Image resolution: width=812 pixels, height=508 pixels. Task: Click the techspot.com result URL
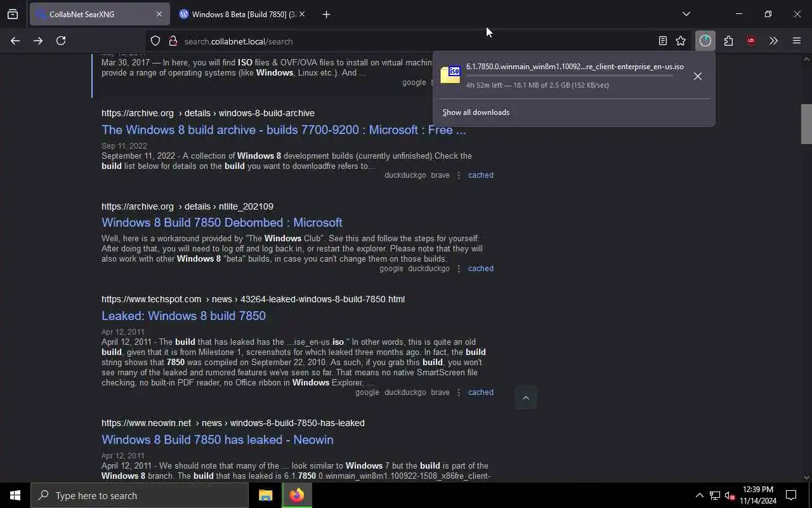click(x=253, y=299)
